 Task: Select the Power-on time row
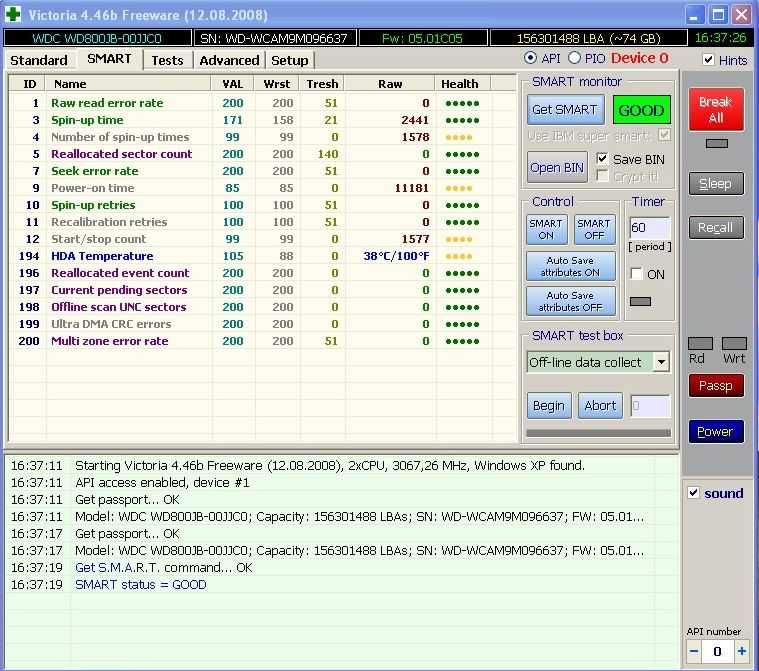pyautogui.click(x=263, y=188)
